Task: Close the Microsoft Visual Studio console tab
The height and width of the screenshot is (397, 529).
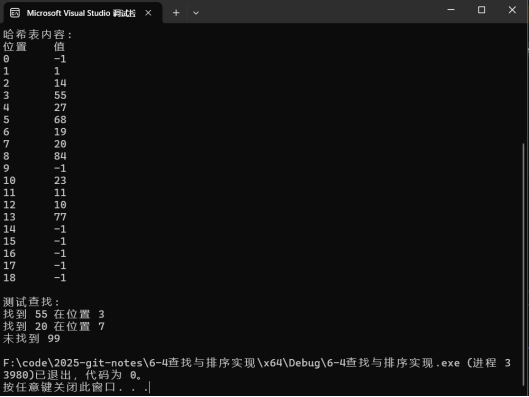Action: [148, 13]
